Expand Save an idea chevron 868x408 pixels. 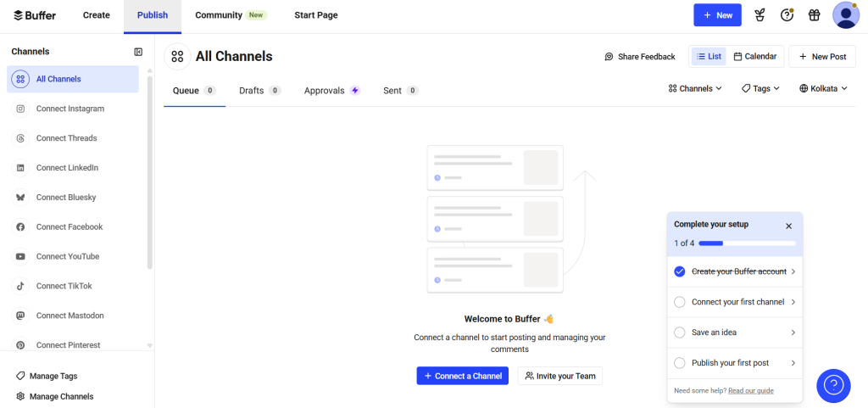(793, 333)
